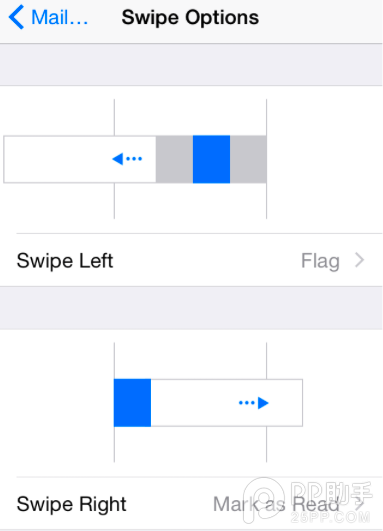Viewport: 383px width, 531px height.
Task: Click the Swipe Options title
Action: click(x=190, y=18)
